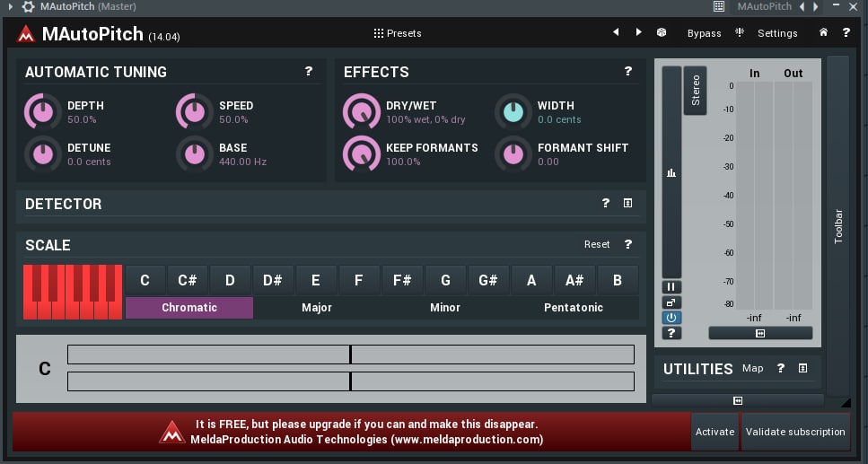Open Automatic Tuning help question mark
This screenshot has height=464, width=868.
[309, 71]
